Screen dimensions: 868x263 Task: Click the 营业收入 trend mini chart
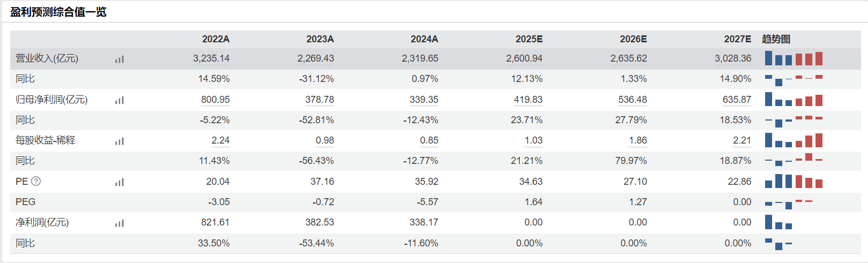pyautogui.click(x=794, y=58)
